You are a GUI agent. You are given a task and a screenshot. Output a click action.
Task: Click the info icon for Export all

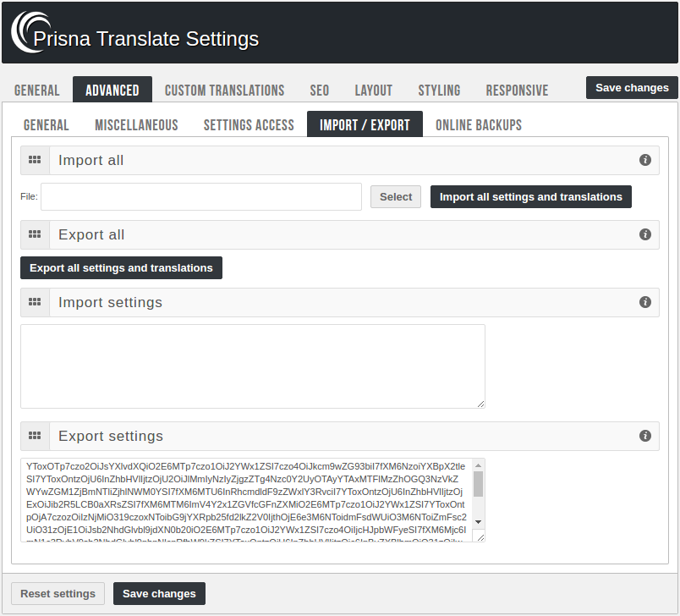click(x=645, y=234)
